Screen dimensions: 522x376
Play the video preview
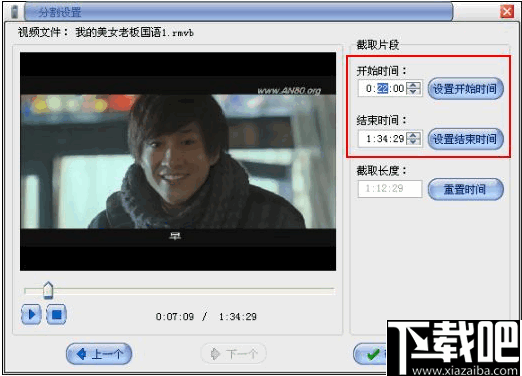(x=31, y=314)
